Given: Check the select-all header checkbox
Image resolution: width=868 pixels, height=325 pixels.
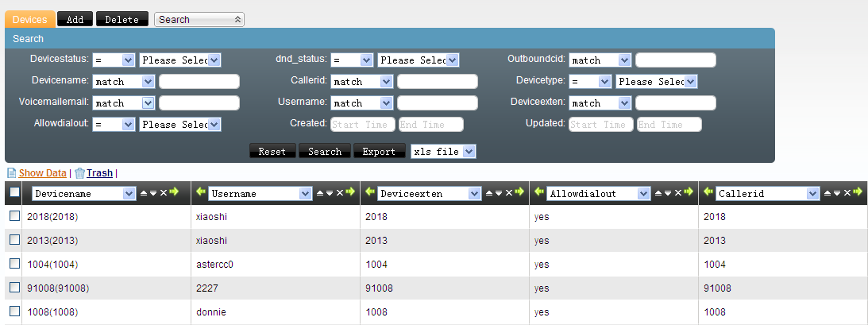Looking at the screenshot, I should click(15, 192).
